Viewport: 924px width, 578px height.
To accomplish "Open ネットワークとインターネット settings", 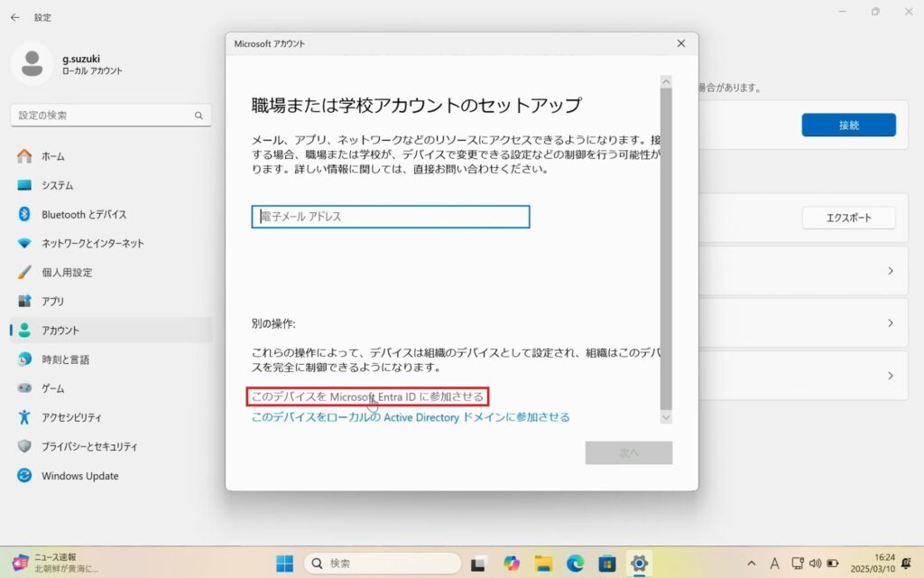I will [x=111, y=243].
